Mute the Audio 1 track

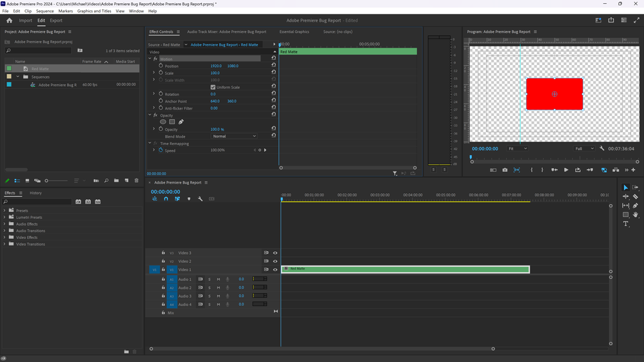[218, 280]
